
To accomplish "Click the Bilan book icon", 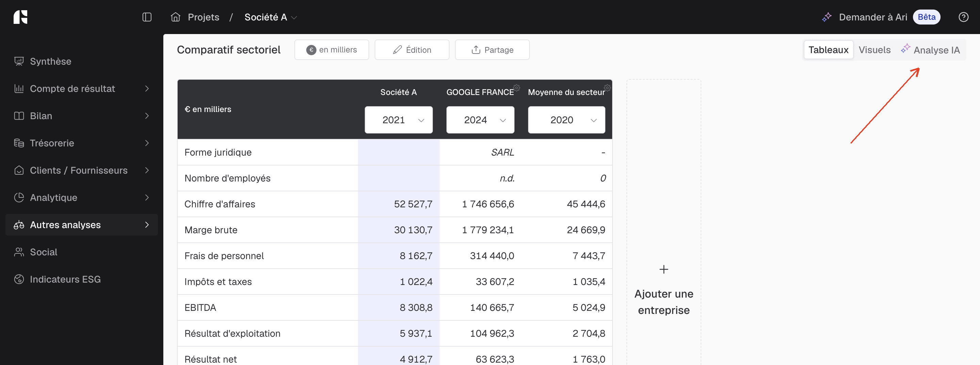I will click(19, 116).
